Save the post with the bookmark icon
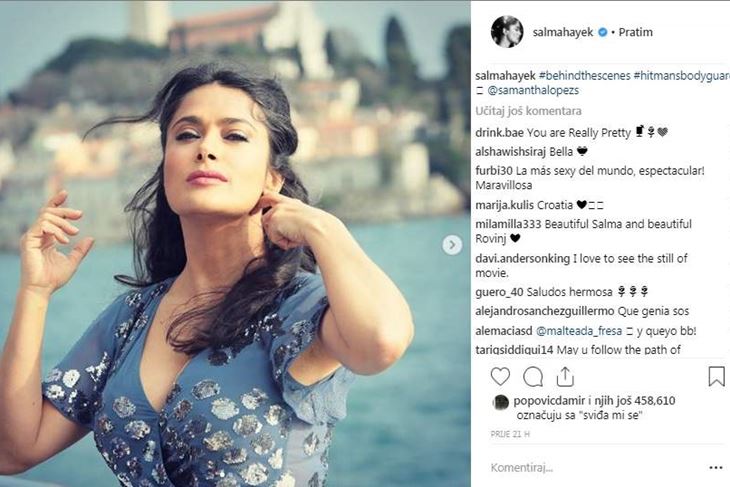The height and width of the screenshot is (487, 730). click(x=716, y=376)
